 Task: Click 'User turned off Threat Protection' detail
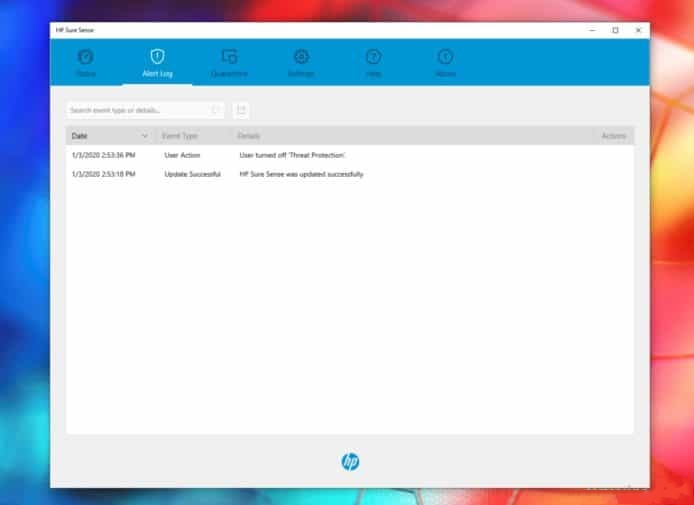point(293,155)
